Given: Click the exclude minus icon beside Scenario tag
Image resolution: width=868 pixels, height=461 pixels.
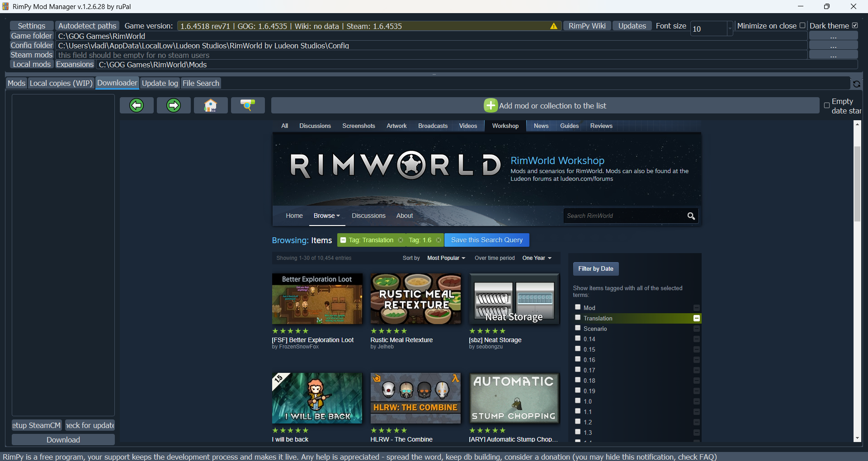Looking at the screenshot, I should (697, 329).
